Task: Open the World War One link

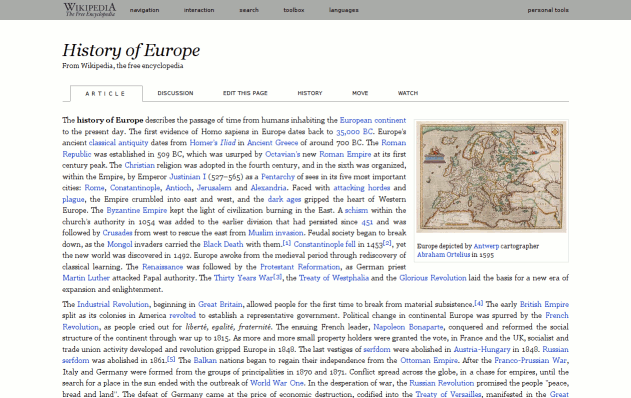Action: click(x=277, y=383)
